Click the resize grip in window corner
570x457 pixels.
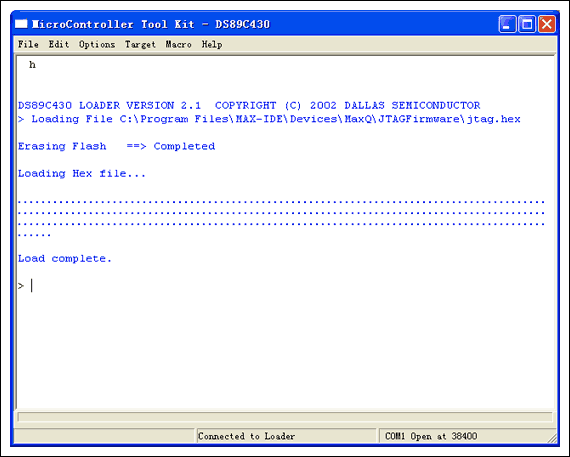tap(552, 438)
